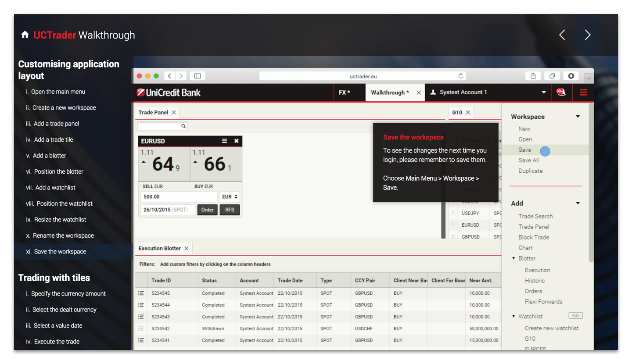Open walkthrough step 'Add a trade tile'
The height and width of the screenshot is (364, 632).
tap(53, 139)
